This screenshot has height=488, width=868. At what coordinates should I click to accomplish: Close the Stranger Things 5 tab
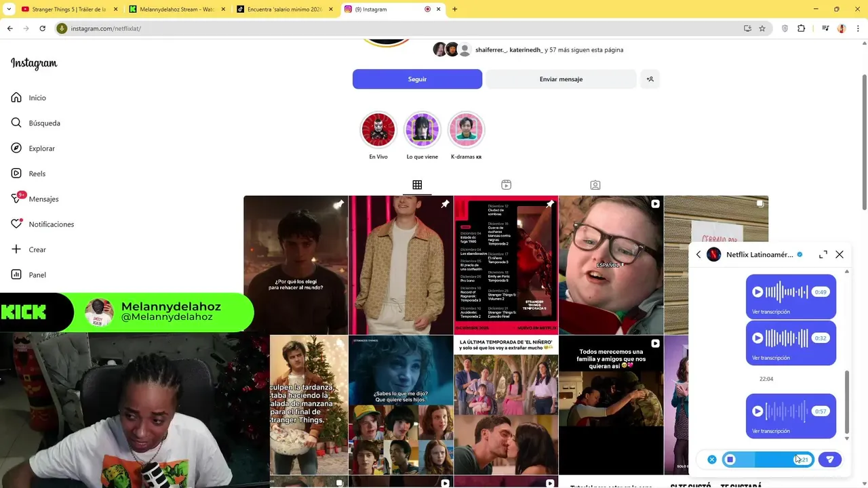[115, 9]
